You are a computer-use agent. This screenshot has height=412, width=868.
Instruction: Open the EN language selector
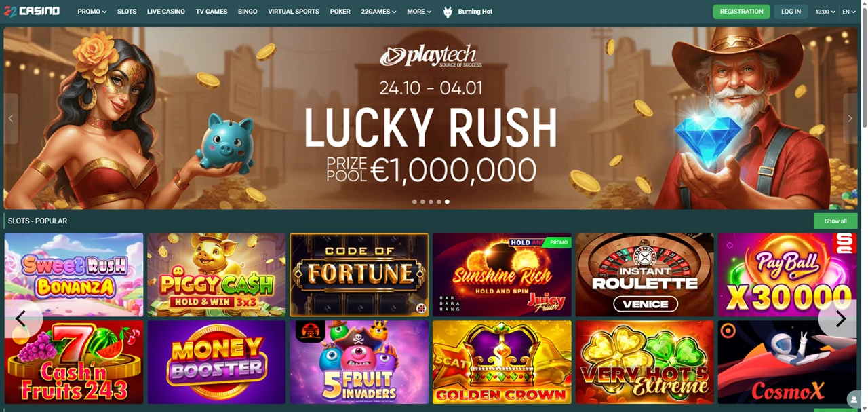[850, 12]
